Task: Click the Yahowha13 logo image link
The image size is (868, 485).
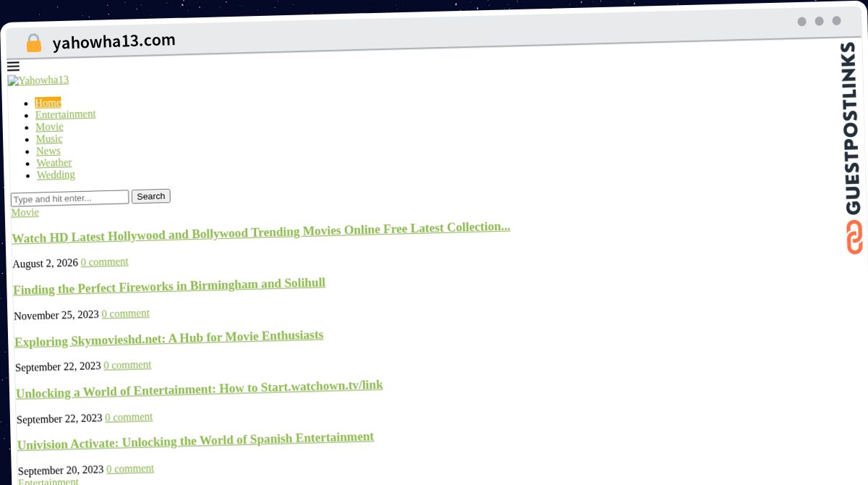Action: 38,80
